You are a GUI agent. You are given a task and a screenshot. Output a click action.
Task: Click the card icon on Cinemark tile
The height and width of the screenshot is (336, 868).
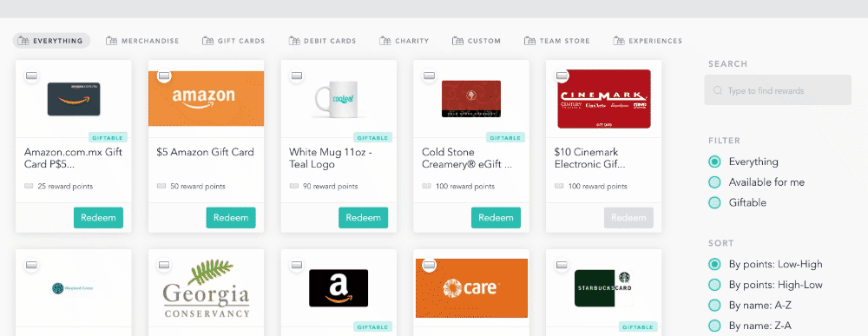tap(562, 76)
